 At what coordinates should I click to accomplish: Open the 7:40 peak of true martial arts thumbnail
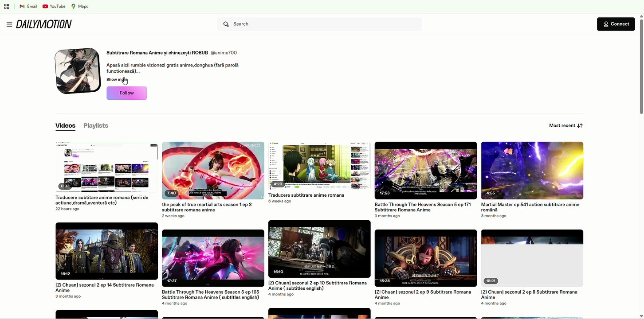pos(213,171)
